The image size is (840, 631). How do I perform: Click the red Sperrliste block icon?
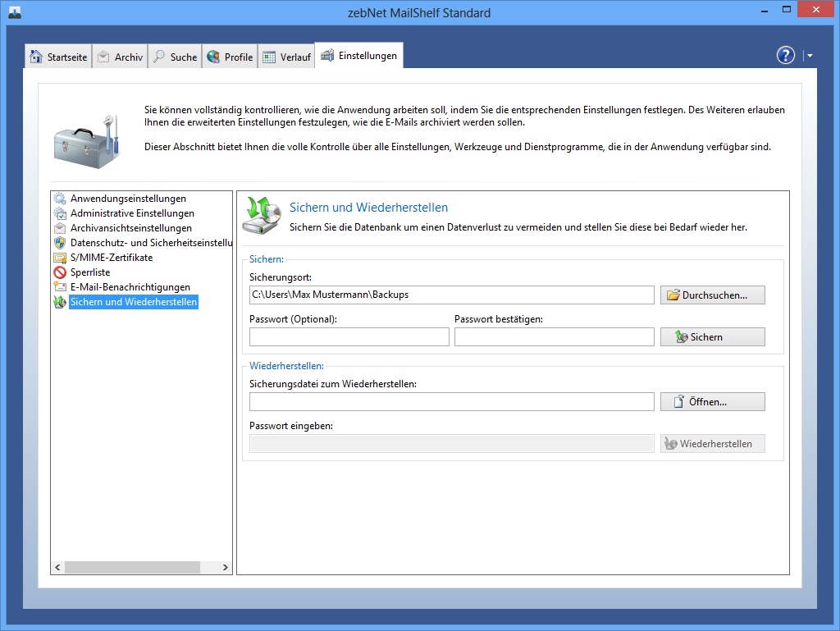tap(60, 272)
